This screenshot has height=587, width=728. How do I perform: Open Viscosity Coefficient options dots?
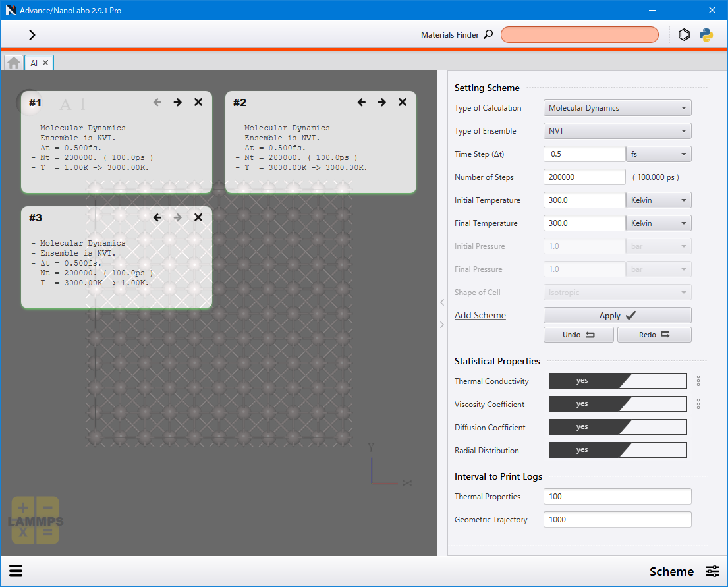pos(698,404)
